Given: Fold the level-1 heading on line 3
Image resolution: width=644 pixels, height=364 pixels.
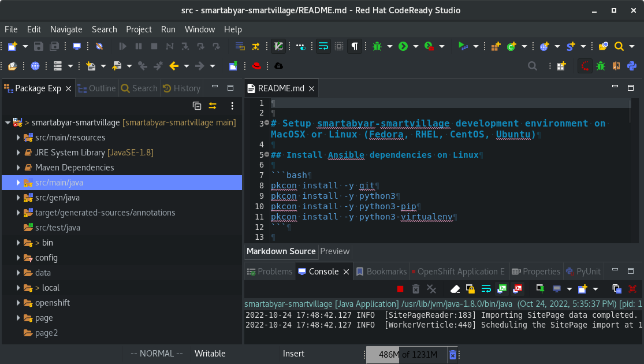Looking at the screenshot, I should [x=267, y=123].
